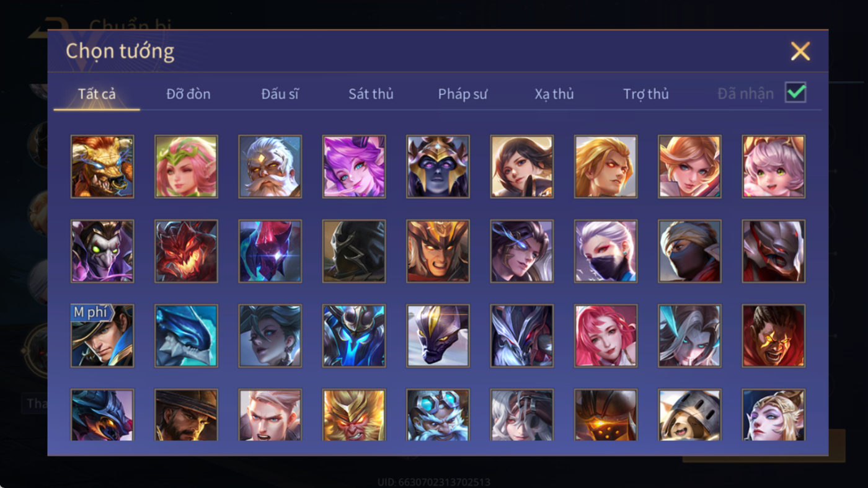868x488 pixels.
Task: Close the 'Chọn tướng' dialog
Action: click(x=800, y=51)
